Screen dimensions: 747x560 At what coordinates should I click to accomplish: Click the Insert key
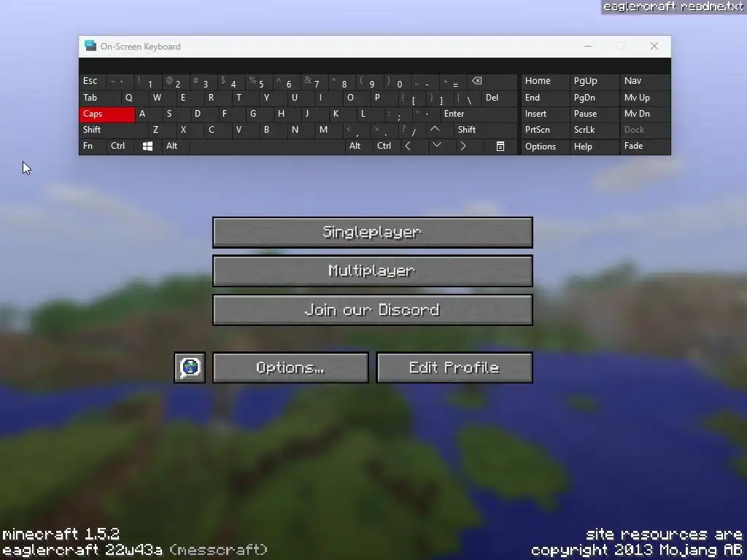tap(546, 114)
